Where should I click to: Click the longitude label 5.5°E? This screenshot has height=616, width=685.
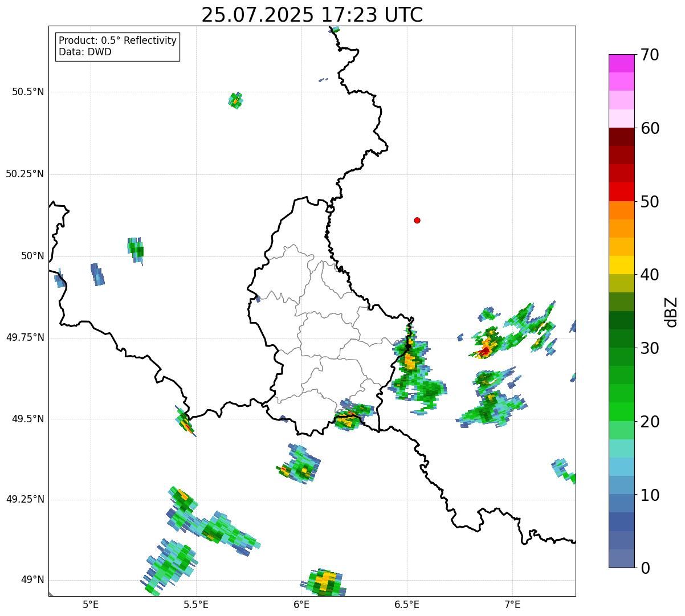[196, 604]
